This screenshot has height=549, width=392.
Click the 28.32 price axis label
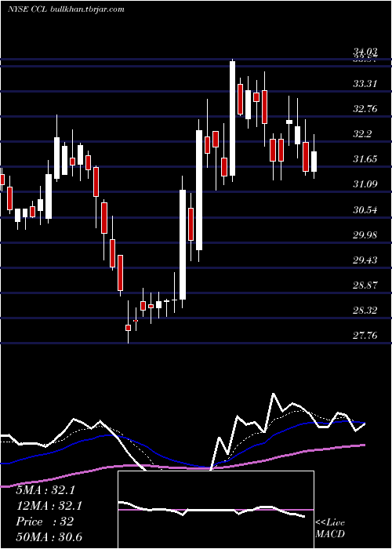[365, 311]
